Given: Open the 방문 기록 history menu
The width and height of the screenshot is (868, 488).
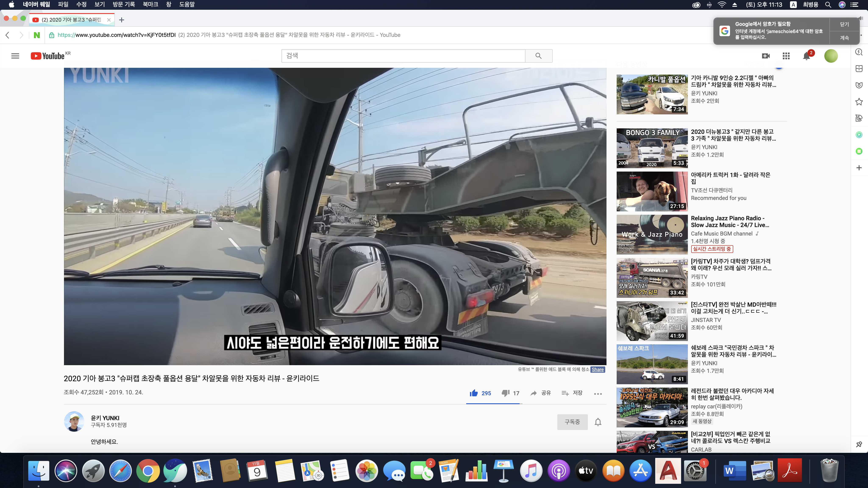Looking at the screenshot, I should click(x=124, y=4).
